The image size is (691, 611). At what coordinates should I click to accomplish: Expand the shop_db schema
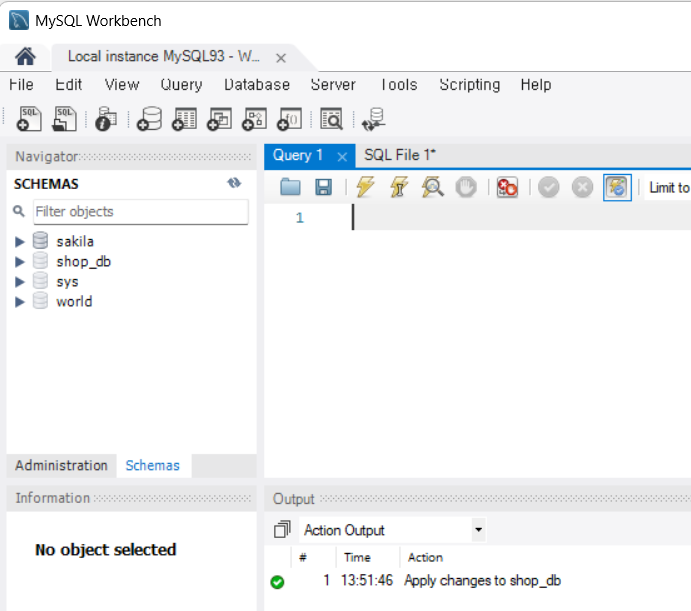click(19, 262)
